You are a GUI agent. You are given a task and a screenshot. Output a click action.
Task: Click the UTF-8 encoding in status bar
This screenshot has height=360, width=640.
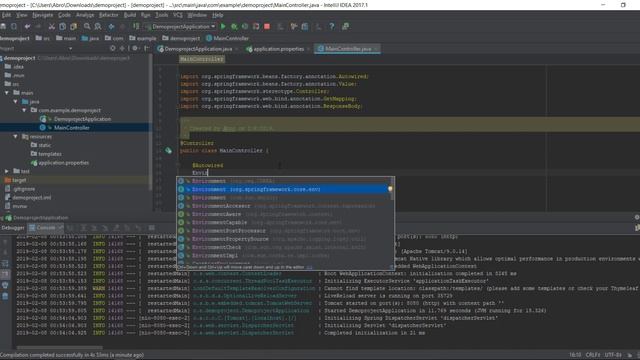(613, 355)
